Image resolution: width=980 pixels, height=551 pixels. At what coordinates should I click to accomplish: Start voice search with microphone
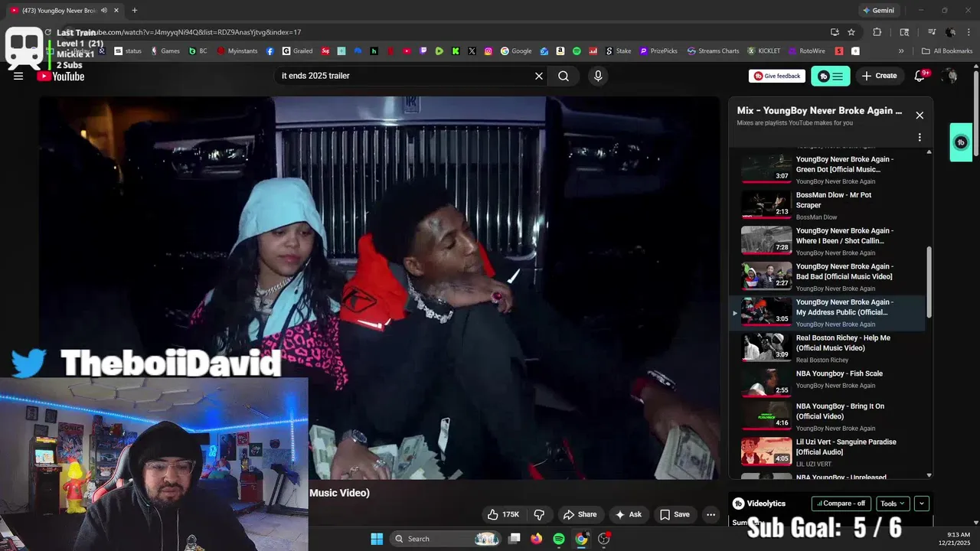(598, 76)
